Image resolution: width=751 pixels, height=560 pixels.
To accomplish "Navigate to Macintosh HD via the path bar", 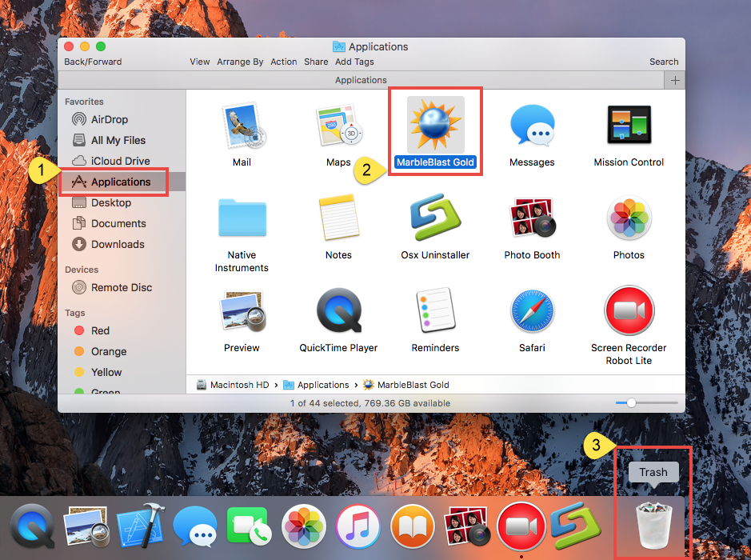I will coord(238,384).
